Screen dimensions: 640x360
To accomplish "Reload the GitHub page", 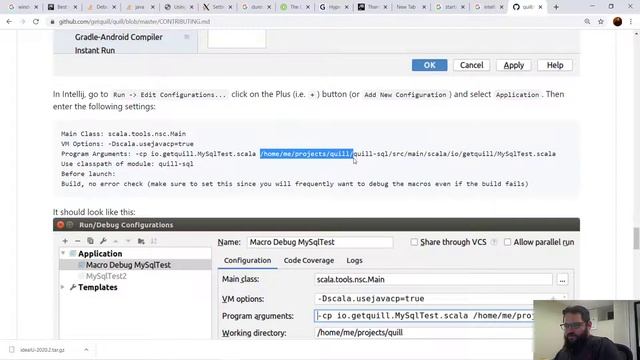I will pos(36,22).
